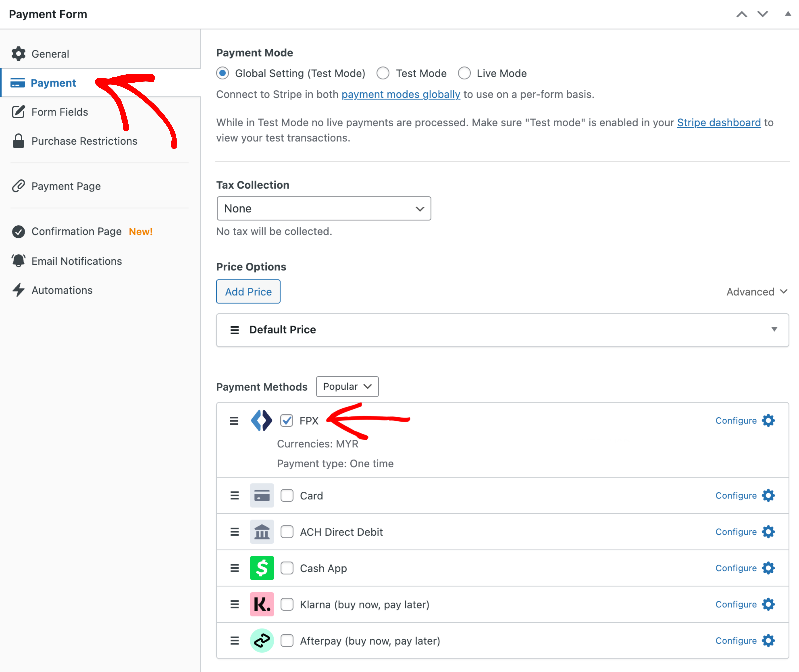Open the Popular payment methods filter dropdown

click(x=347, y=387)
